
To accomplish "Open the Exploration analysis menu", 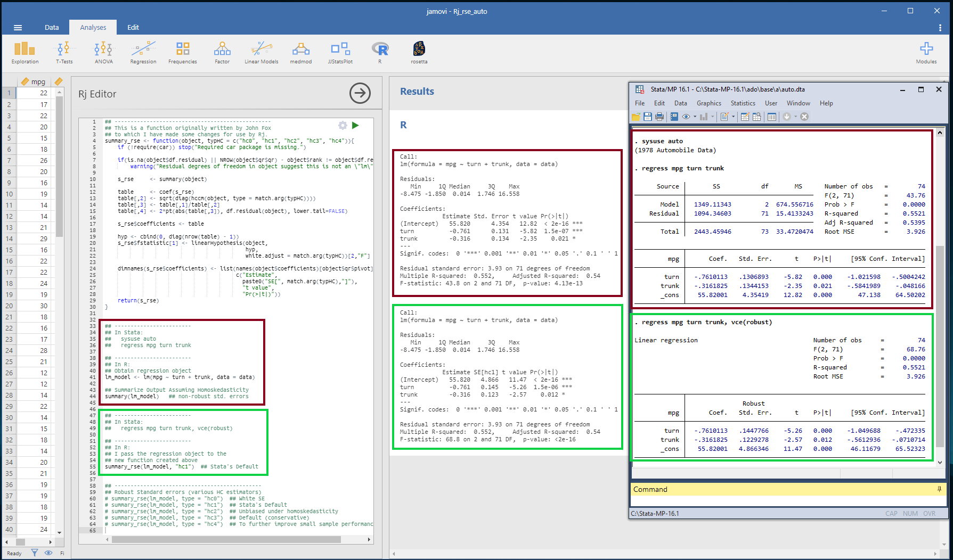I will (x=25, y=53).
